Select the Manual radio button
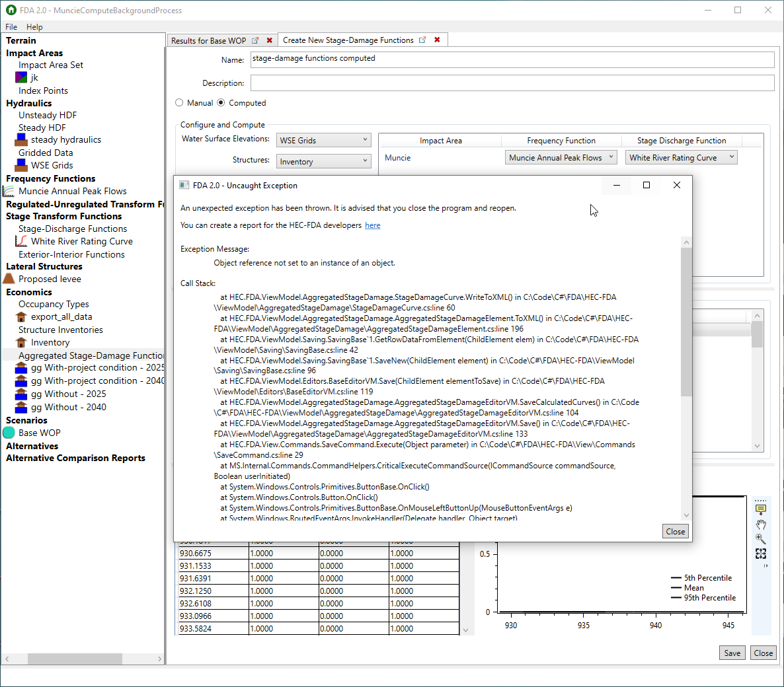The image size is (784, 687). coord(179,102)
